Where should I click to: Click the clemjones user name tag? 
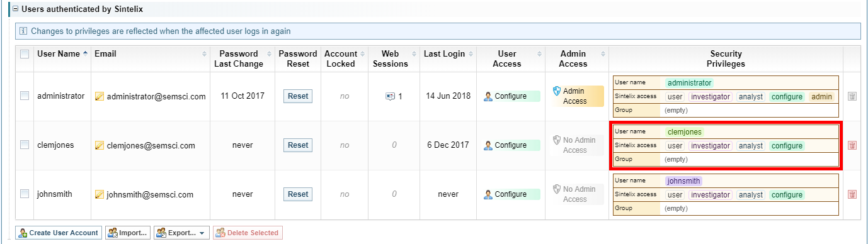(685, 132)
